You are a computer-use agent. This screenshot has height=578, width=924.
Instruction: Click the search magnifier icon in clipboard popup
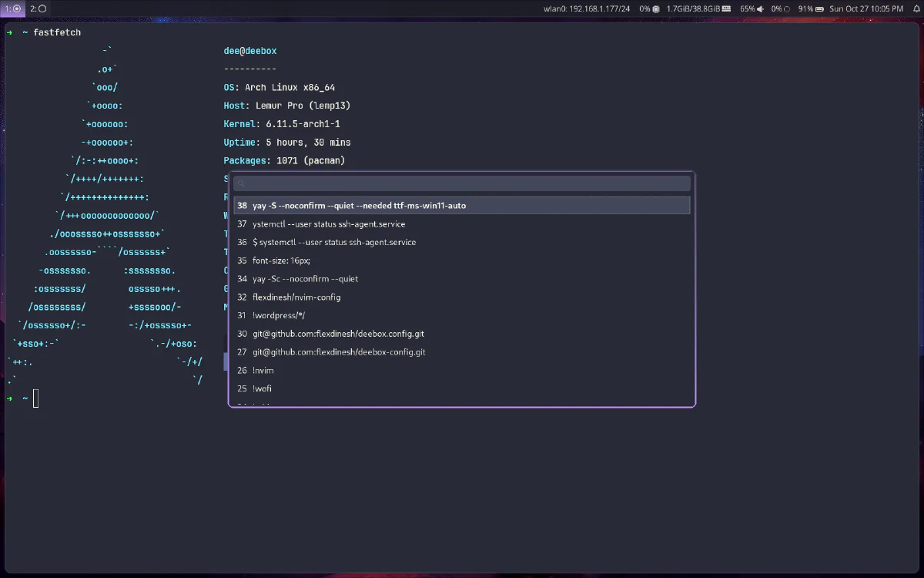point(241,183)
